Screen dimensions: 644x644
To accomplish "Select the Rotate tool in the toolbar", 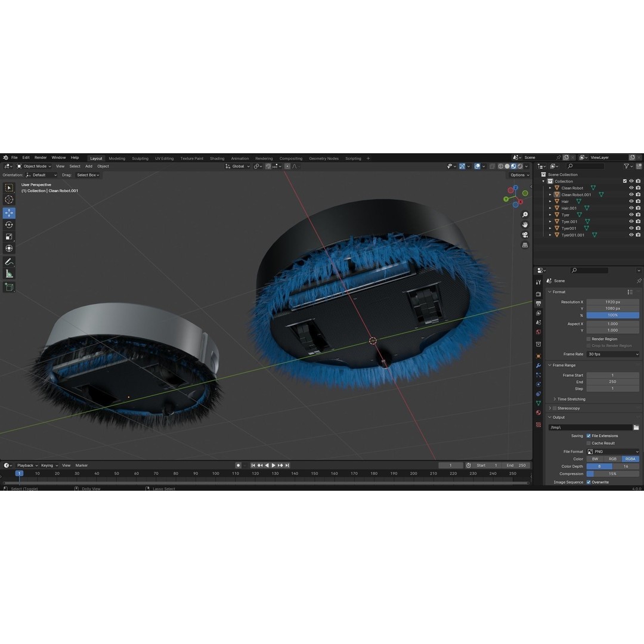I will (x=9, y=225).
